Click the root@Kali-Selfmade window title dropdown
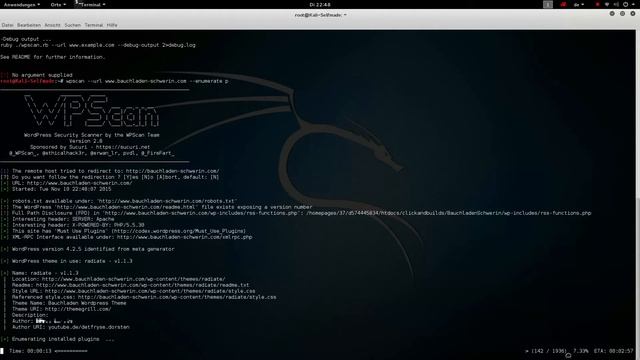This screenshot has width=640, height=360. point(320,15)
